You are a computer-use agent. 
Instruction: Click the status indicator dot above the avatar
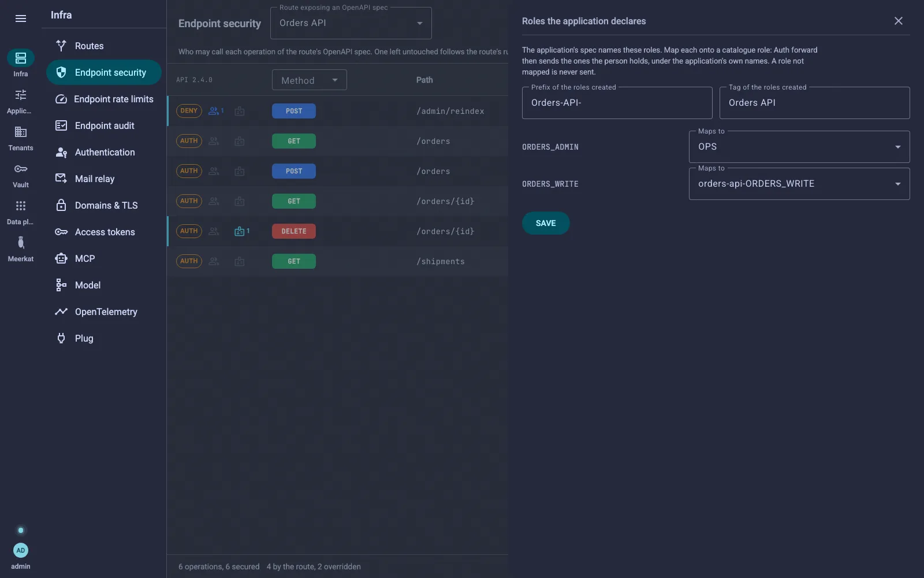[21, 530]
